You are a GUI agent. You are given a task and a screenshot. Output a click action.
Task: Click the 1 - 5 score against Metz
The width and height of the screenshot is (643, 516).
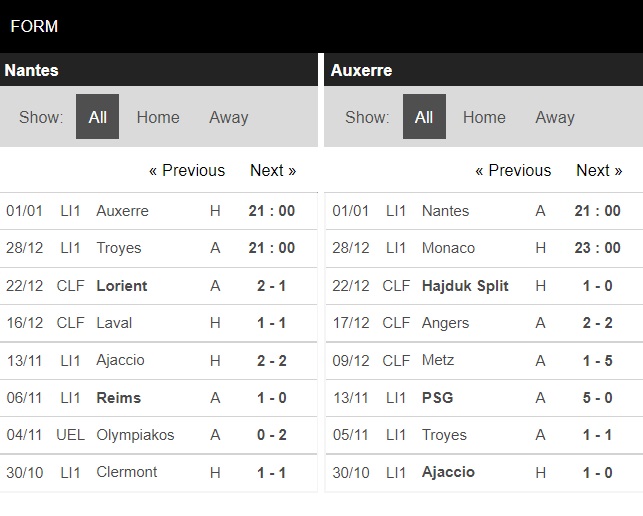pos(597,361)
